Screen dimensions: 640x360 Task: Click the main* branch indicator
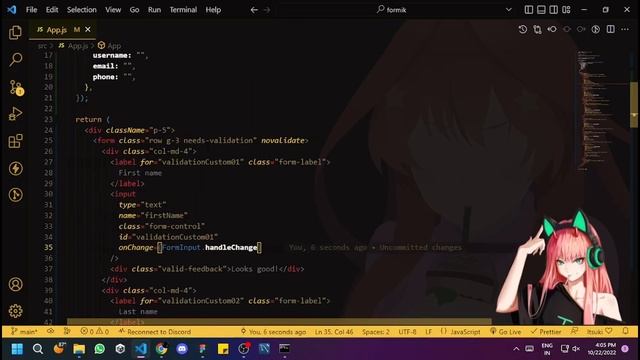click(x=24, y=332)
